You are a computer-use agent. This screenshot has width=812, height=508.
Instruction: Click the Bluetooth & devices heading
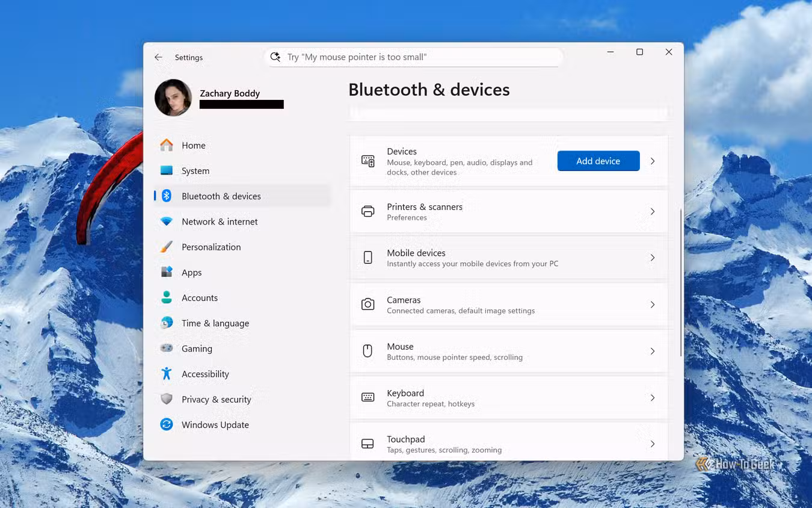tap(429, 90)
